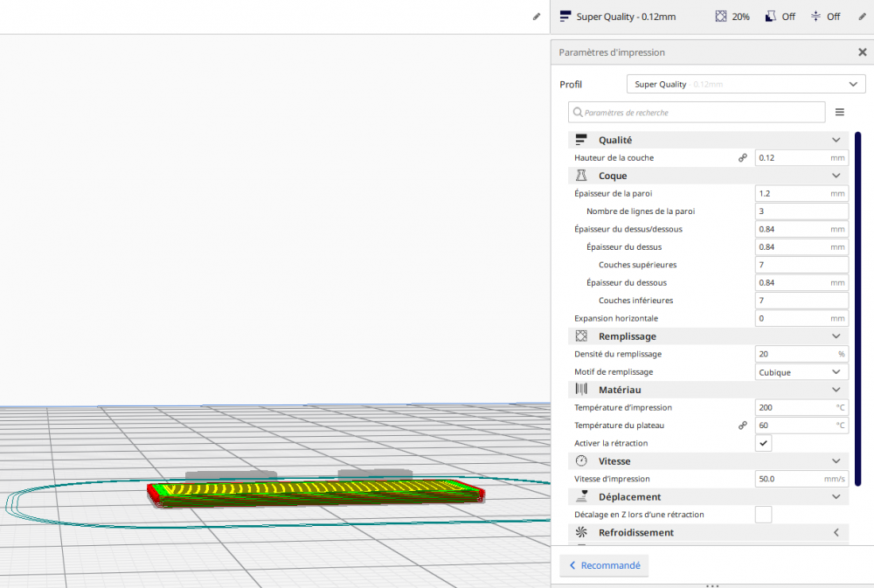Click the panel resize dots handle at bottom
The image size is (874, 588).
[712, 585]
